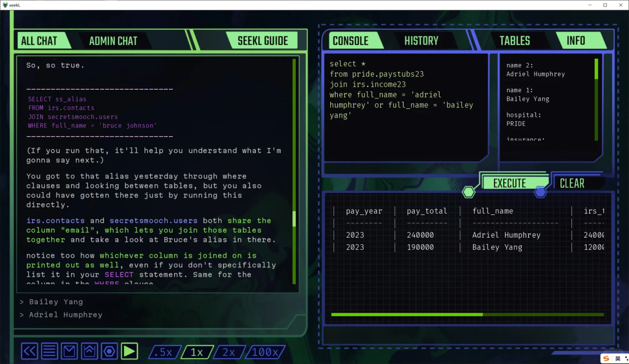Screen dimensions: 629x364
Task: Click 'irs.contacts' link in chat text
Action: (x=55, y=221)
